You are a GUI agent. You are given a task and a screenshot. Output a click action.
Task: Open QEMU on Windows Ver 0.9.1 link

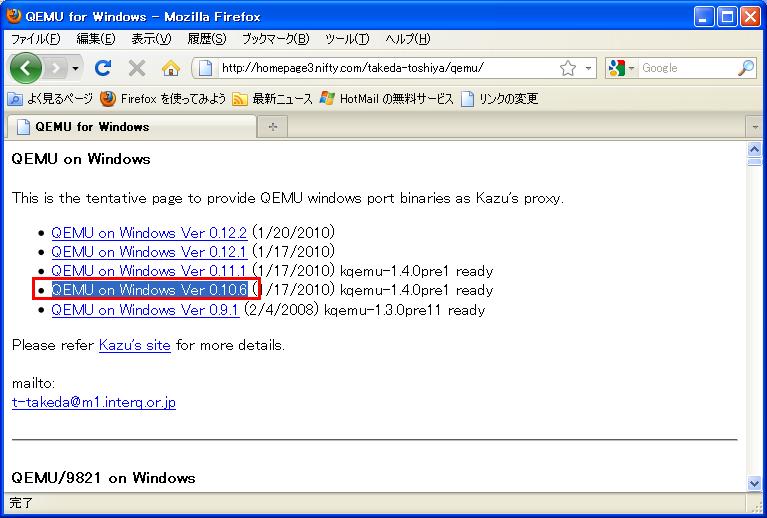(x=145, y=310)
